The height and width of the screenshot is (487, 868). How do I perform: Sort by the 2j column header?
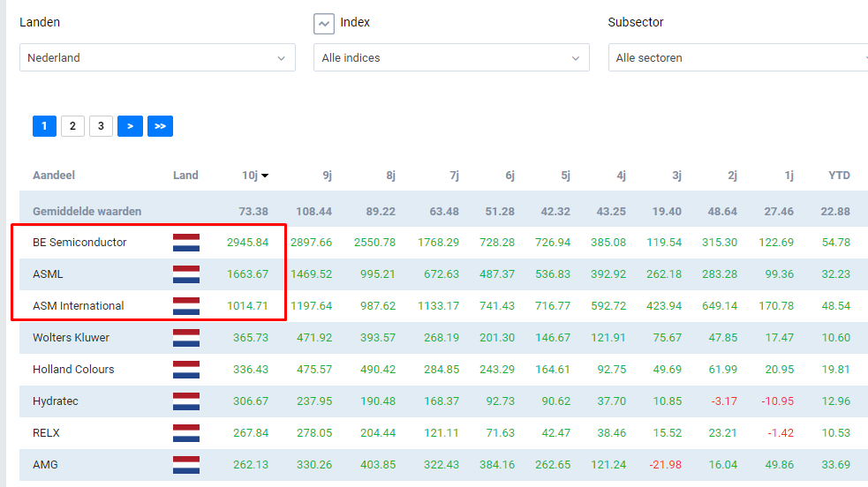(732, 176)
